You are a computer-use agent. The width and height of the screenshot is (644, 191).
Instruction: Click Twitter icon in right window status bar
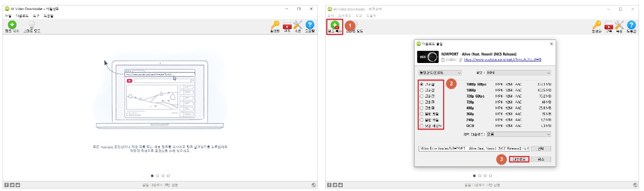click(334, 185)
